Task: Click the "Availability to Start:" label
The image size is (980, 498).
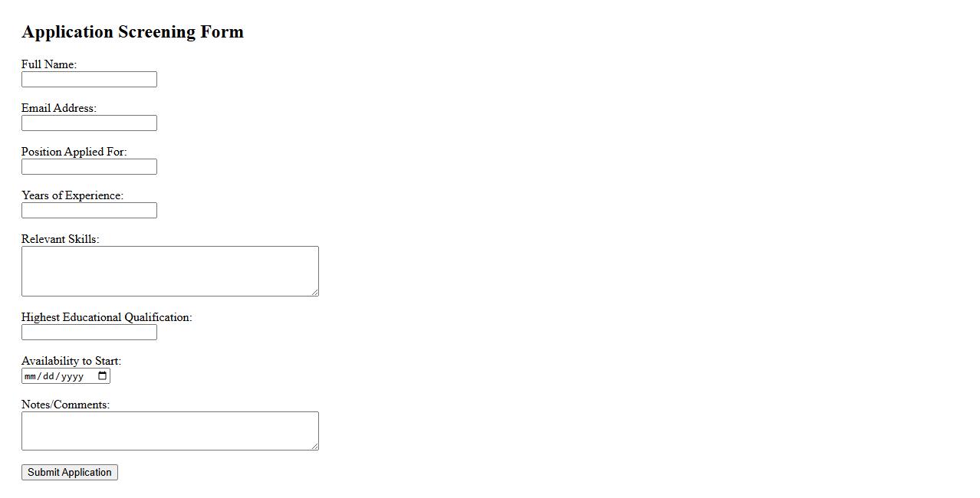Action: coord(71,361)
